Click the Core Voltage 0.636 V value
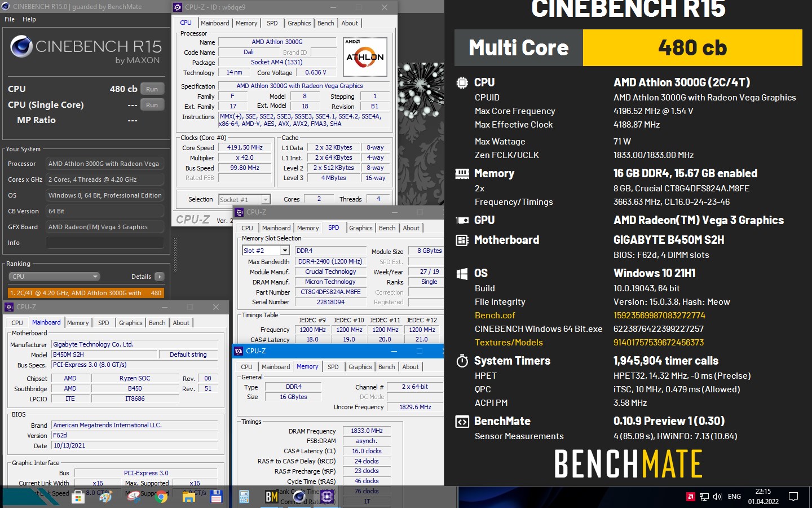The image size is (812, 508). (x=316, y=72)
